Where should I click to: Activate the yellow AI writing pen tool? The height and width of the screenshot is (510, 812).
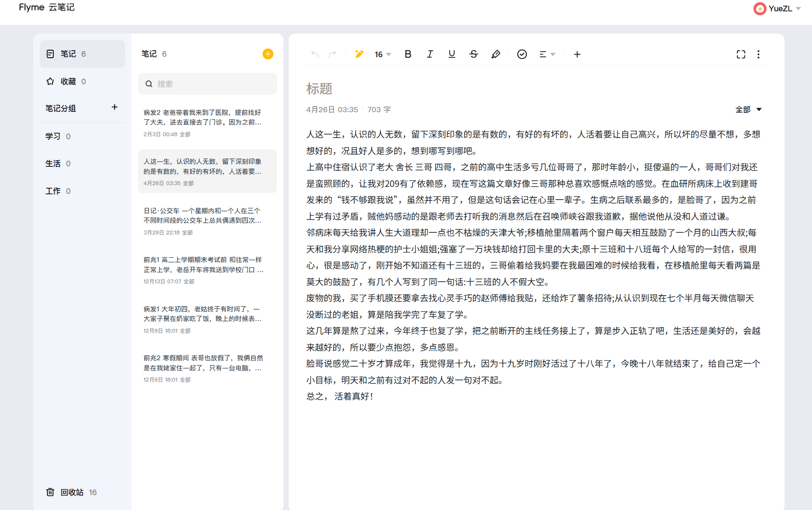(359, 54)
